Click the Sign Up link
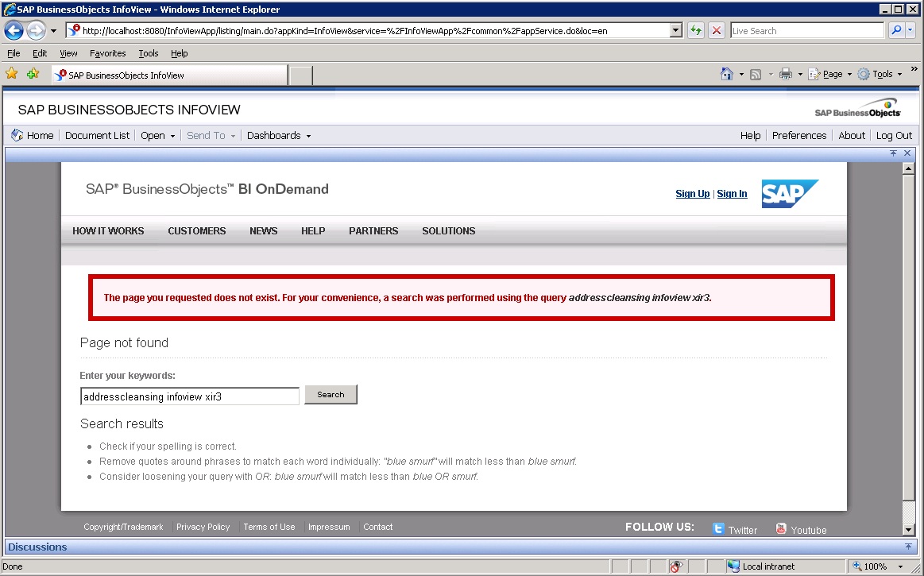Screen dimensions: 924x576 pyautogui.click(x=693, y=193)
